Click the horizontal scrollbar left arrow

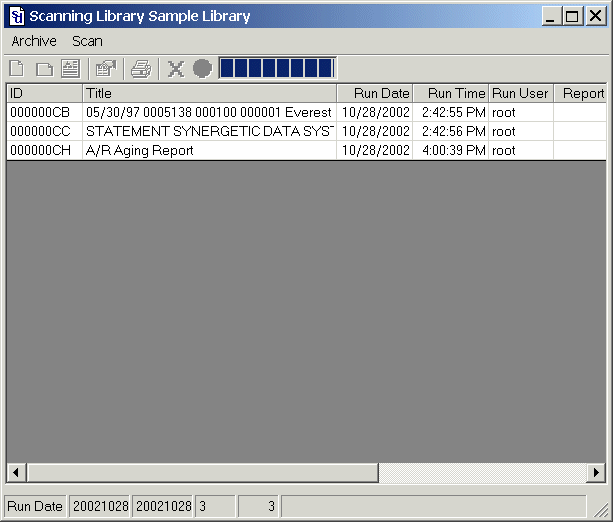click(16, 472)
